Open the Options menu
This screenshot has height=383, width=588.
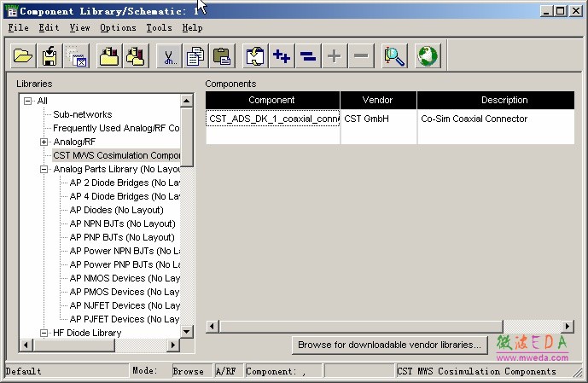[118, 28]
